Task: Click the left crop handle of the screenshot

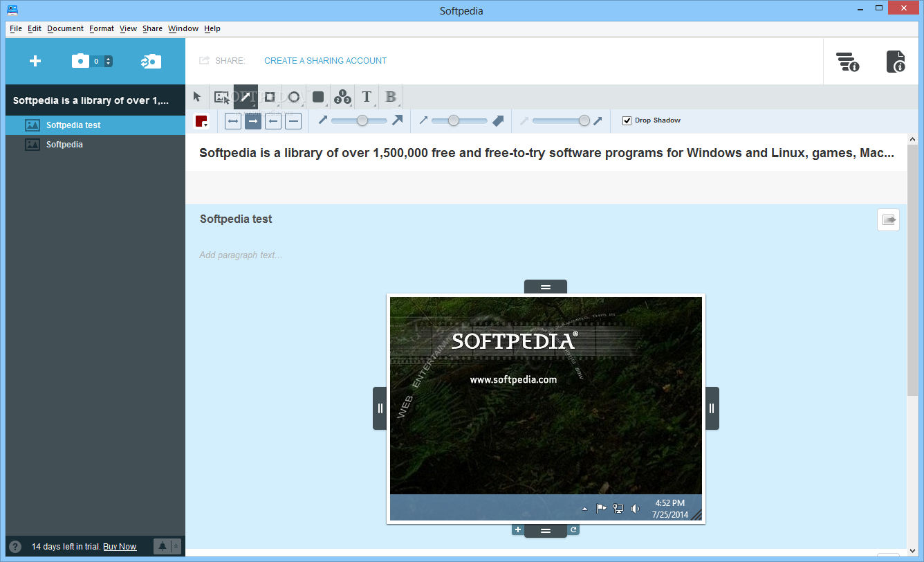Action: [380, 408]
